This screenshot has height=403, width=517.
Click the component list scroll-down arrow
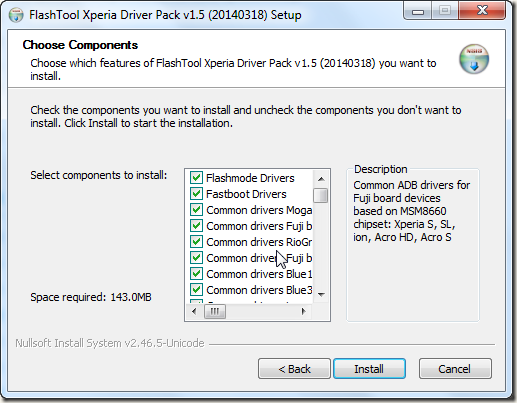321,294
